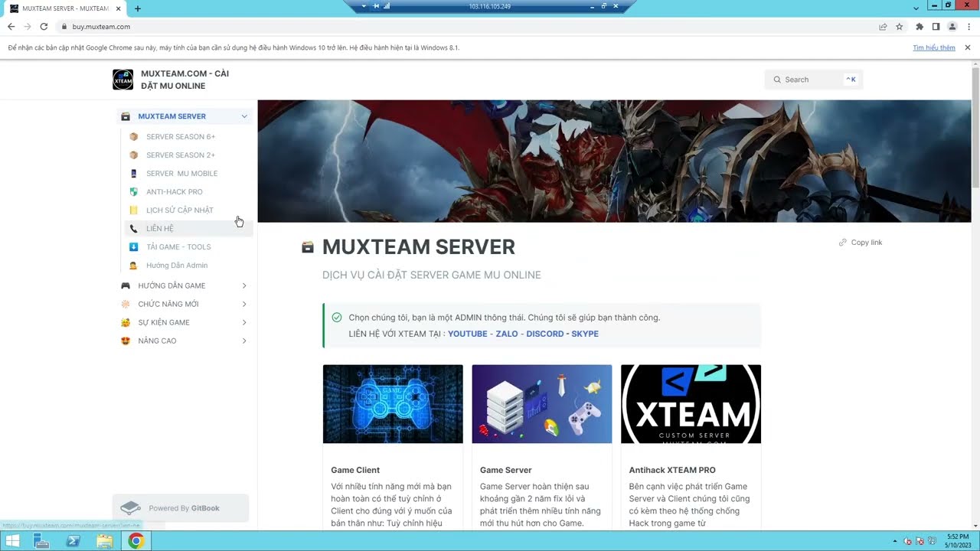Open the SKYPE contact link
The height and width of the screenshot is (551, 980).
pos(585,334)
